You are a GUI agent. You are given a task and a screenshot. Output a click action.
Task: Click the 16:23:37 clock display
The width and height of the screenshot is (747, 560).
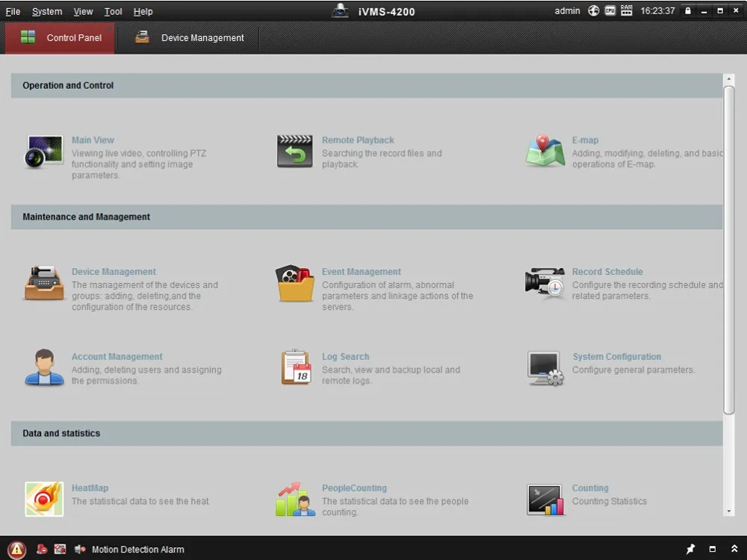point(657,11)
